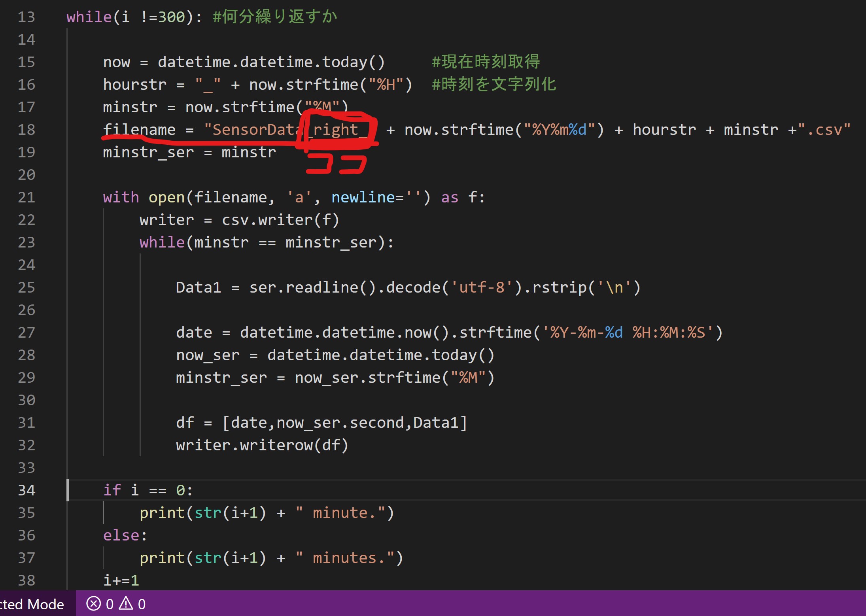Place cursor on 'filename' variable on line 18

(x=139, y=130)
